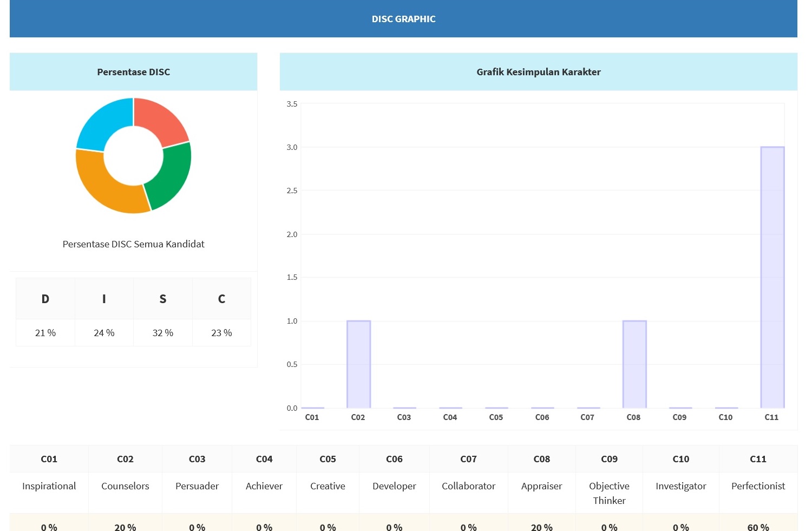Viewport: 812px width, 531px height.
Task: Click the C08 bar in the chart
Action: pyautogui.click(x=634, y=364)
